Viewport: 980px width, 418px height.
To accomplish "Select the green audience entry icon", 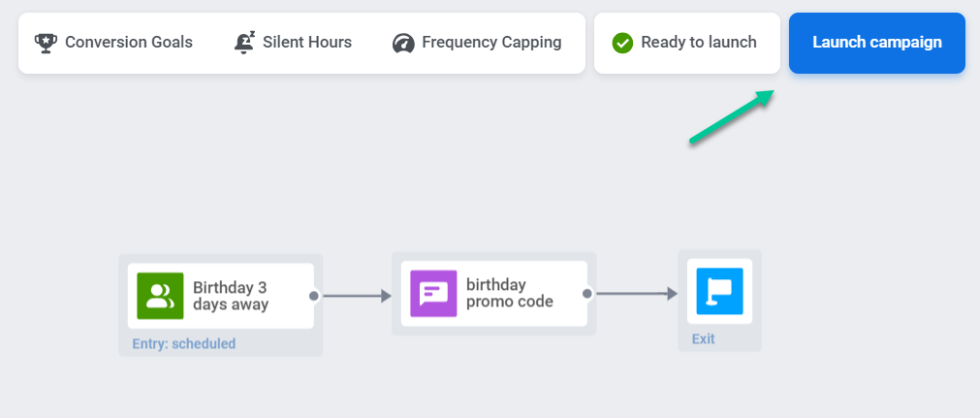I will [x=160, y=296].
